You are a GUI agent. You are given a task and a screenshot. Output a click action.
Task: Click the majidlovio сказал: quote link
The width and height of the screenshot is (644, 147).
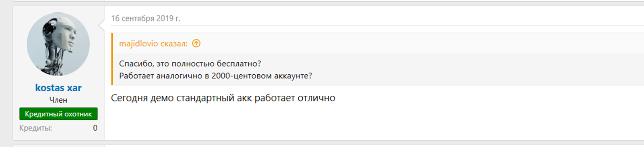(x=153, y=44)
